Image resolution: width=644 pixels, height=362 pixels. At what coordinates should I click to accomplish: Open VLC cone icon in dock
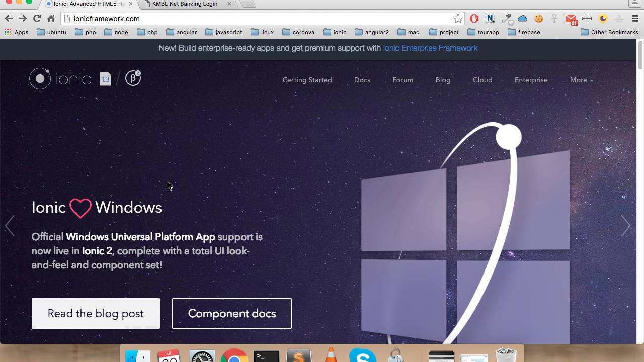pyautogui.click(x=331, y=355)
